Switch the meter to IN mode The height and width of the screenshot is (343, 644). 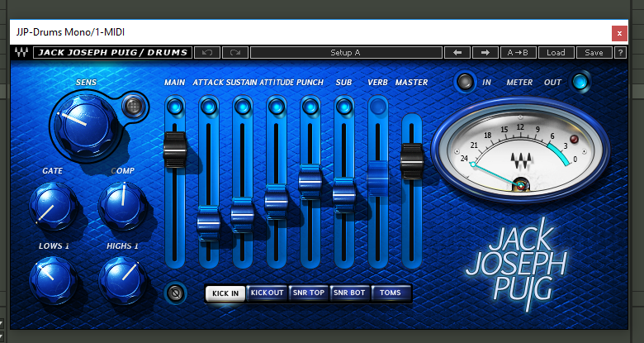tap(465, 82)
